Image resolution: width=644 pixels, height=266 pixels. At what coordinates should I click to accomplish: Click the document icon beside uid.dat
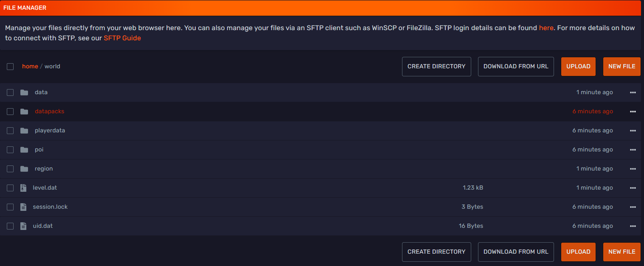[x=23, y=226]
